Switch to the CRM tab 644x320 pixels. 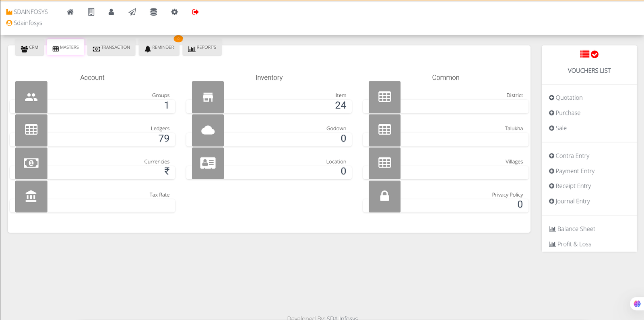[29, 48]
